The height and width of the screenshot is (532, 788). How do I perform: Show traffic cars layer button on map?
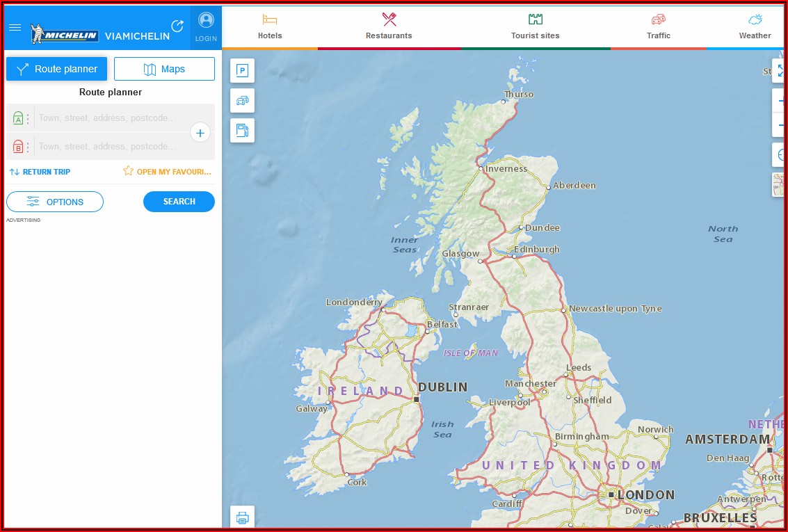242,101
